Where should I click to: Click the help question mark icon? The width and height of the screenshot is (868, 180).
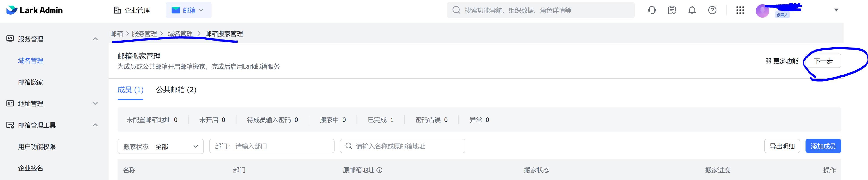coord(712,11)
